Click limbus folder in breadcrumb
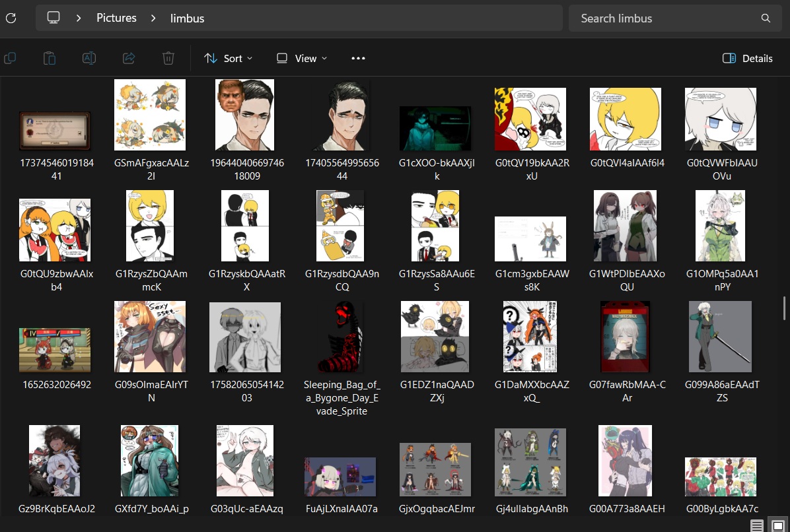The image size is (790, 532). 187,18
